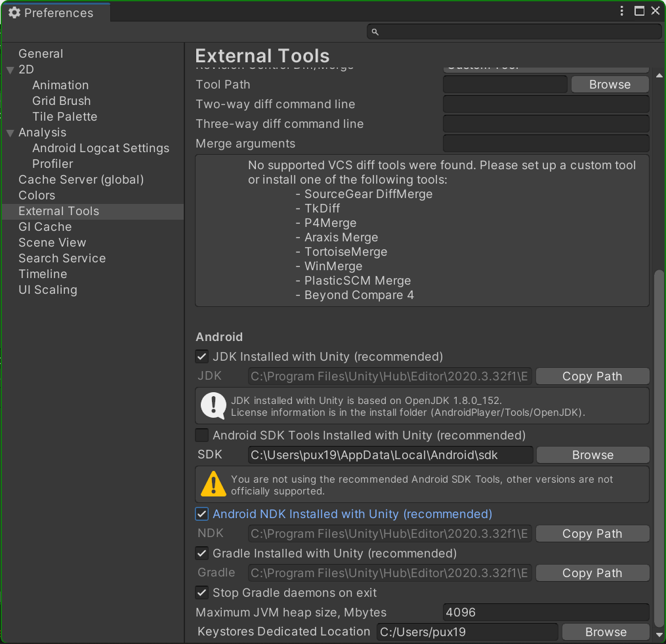Toggle JDK Installed with Unity checkbox
Viewport: 666px width, 644px height.
pos(201,356)
